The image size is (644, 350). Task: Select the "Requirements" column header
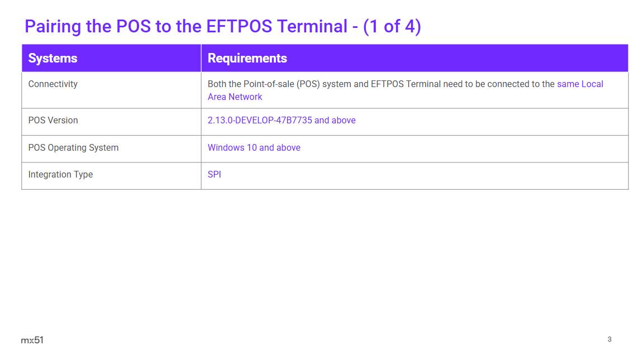(x=247, y=58)
